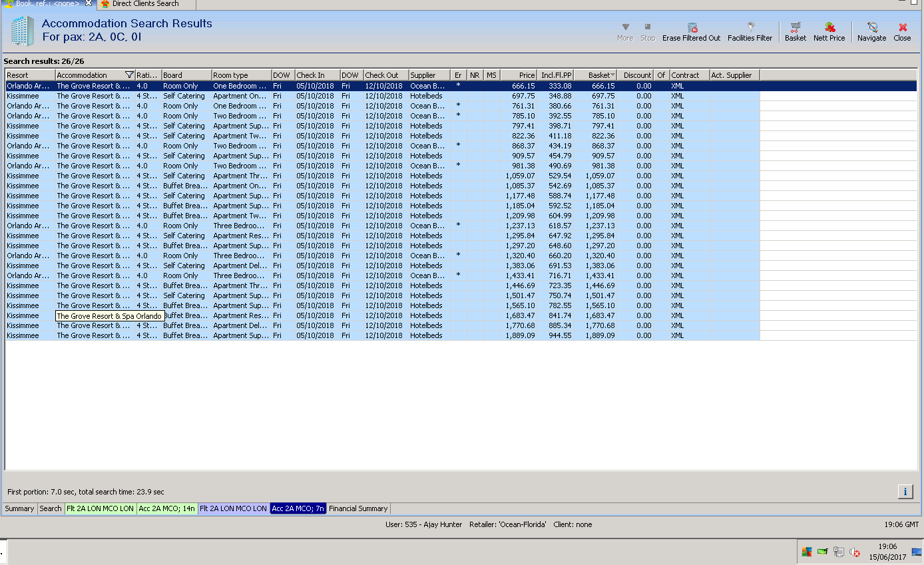Click the Erase Filtered Out toolbar icon
Image resolution: width=924 pixels, height=565 pixels.
(692, 28)
